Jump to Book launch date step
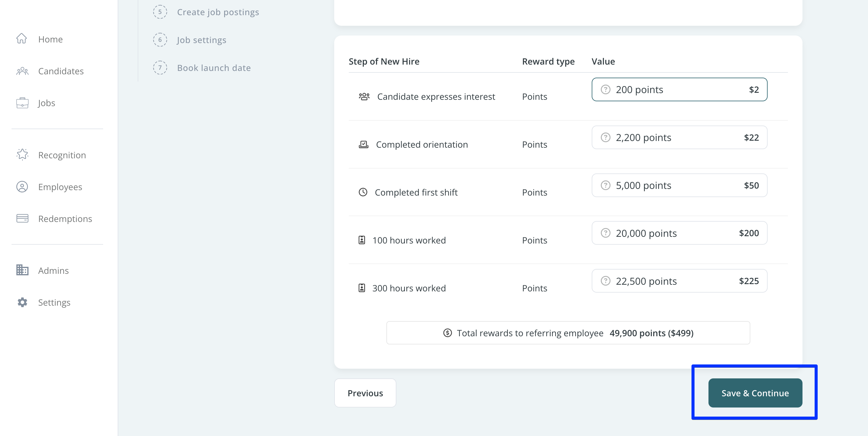Image resolution: width=868 pixels, height=436 pixels. (214, 68)
